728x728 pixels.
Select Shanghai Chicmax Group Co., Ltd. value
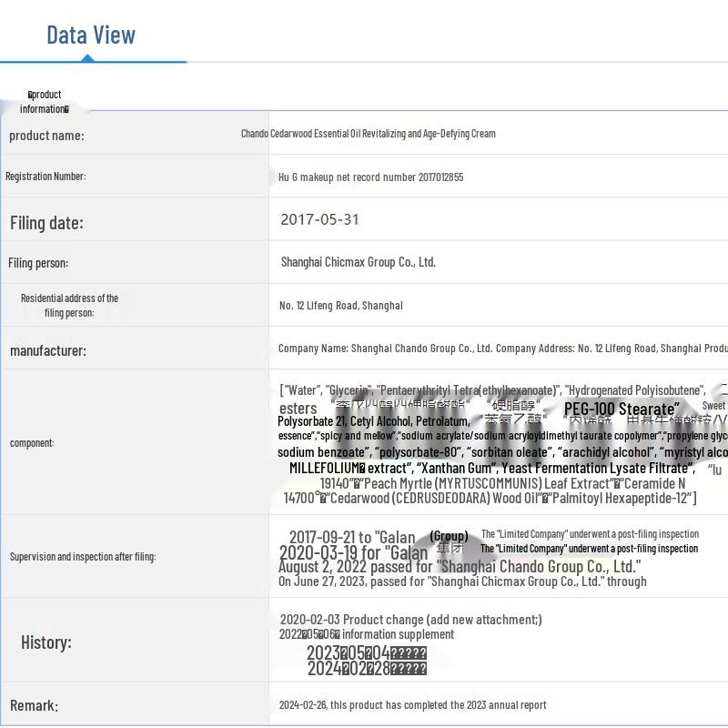358,262
